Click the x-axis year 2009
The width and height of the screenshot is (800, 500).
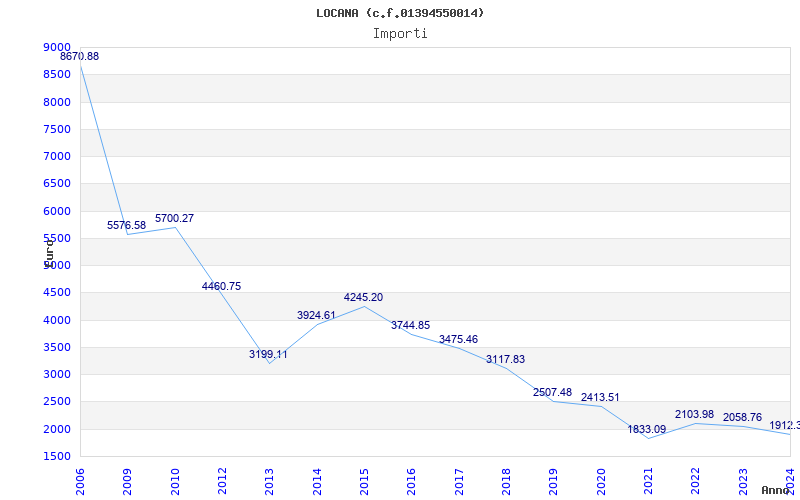pos(128,482)
